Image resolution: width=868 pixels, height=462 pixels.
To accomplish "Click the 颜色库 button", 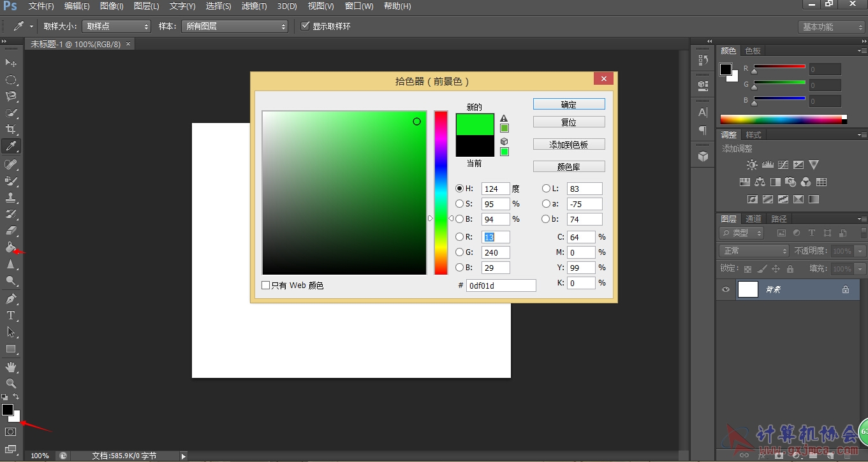I will [569, 167].
